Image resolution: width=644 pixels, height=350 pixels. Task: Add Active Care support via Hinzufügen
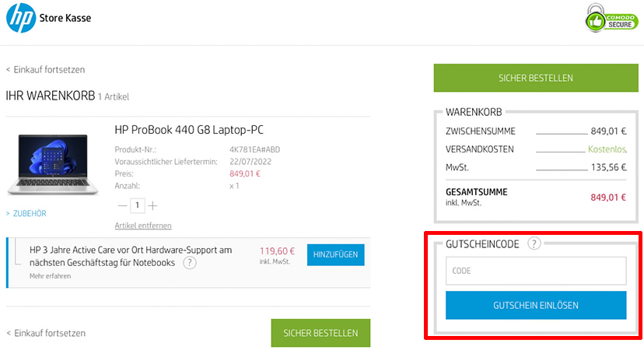pos(335,254)
